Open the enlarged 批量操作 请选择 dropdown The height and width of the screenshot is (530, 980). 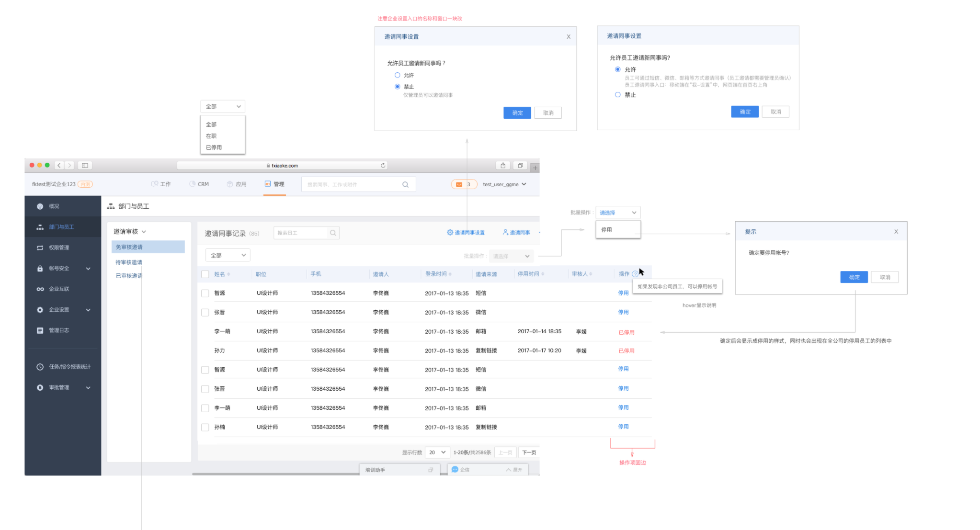[x=618, y=213]
